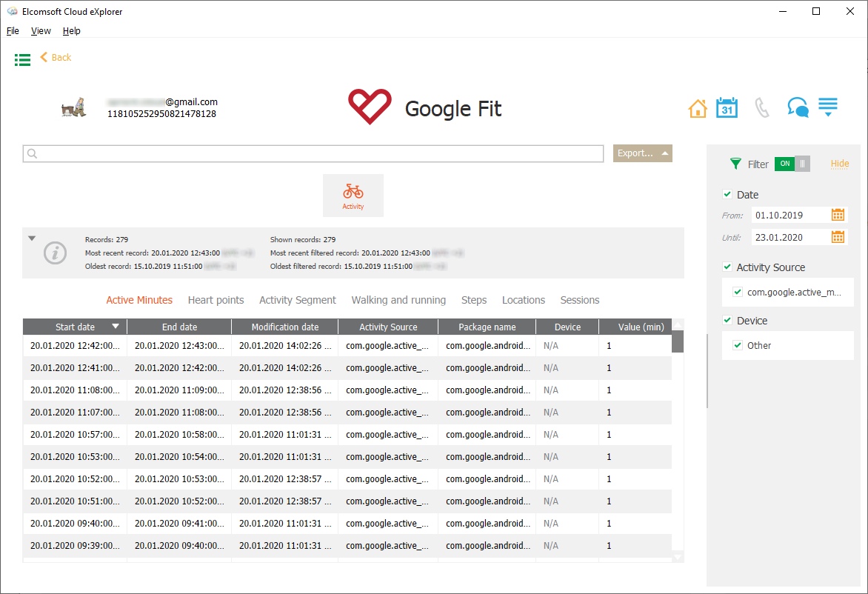
Task: Open the Start date sort dropdown
Action: [x=116, y=326]
